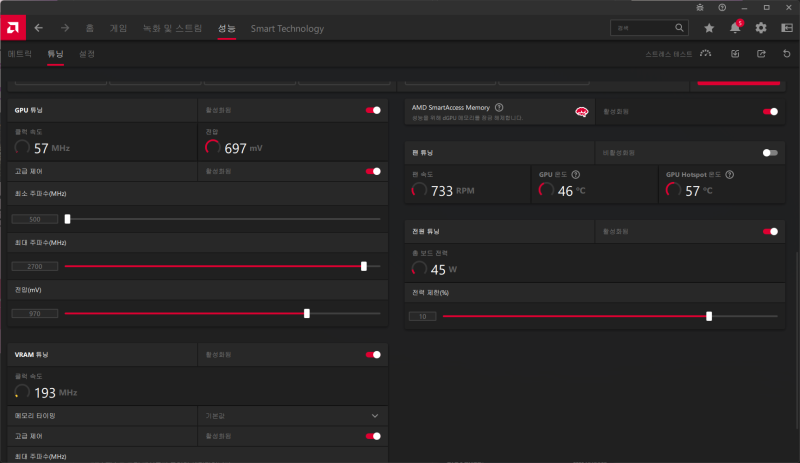800x463 pixels.
Task: Switch to 설정 sub-tab
Action: pos(87,54)
